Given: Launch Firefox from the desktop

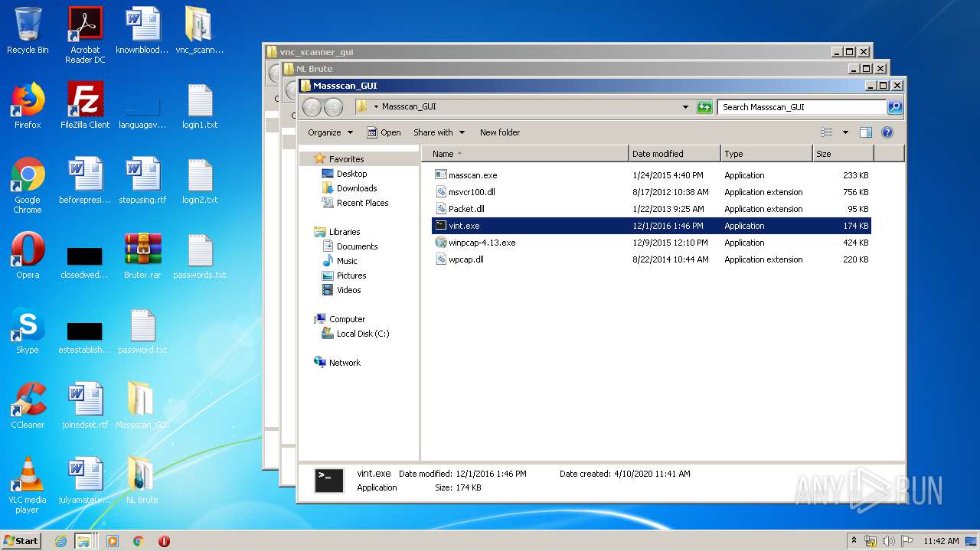Looking at the screenshot, I should tap(28, 106).
